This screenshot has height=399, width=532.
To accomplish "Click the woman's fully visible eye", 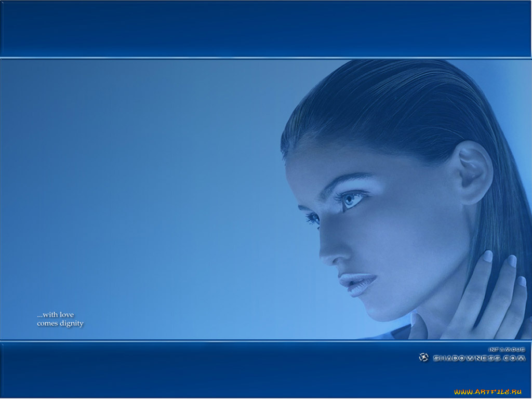I will pos(352,199).
